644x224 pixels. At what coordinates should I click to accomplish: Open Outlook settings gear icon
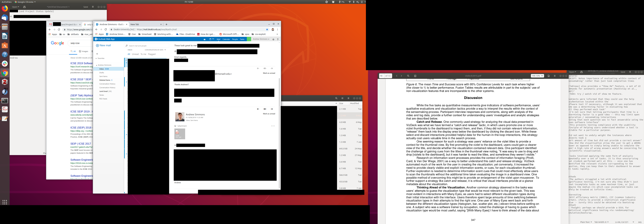273,39
